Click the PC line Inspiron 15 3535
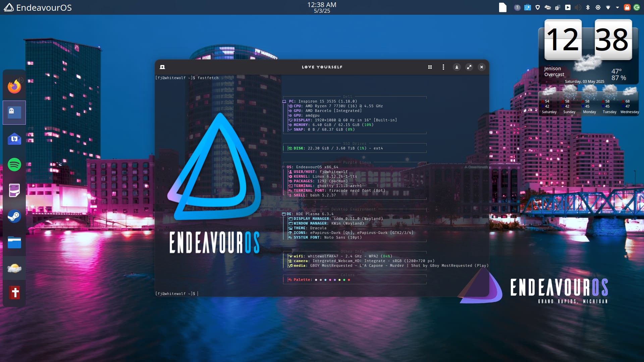 click(x=320, y=101)
